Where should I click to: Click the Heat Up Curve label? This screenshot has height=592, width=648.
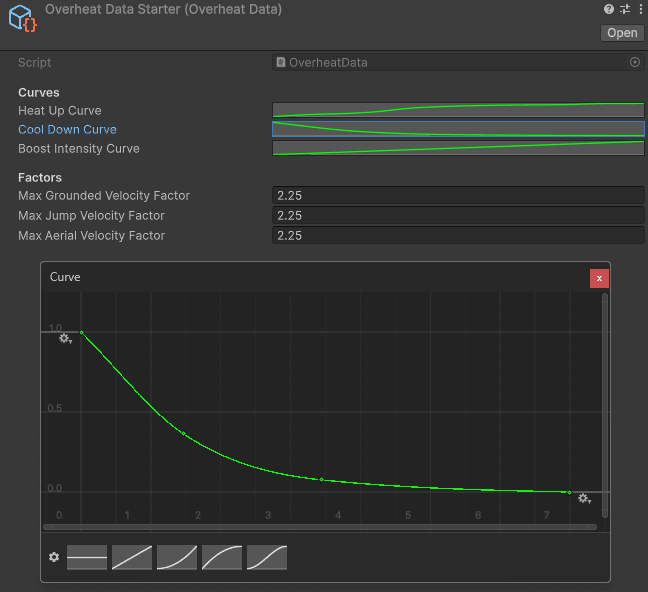(60, 111)
